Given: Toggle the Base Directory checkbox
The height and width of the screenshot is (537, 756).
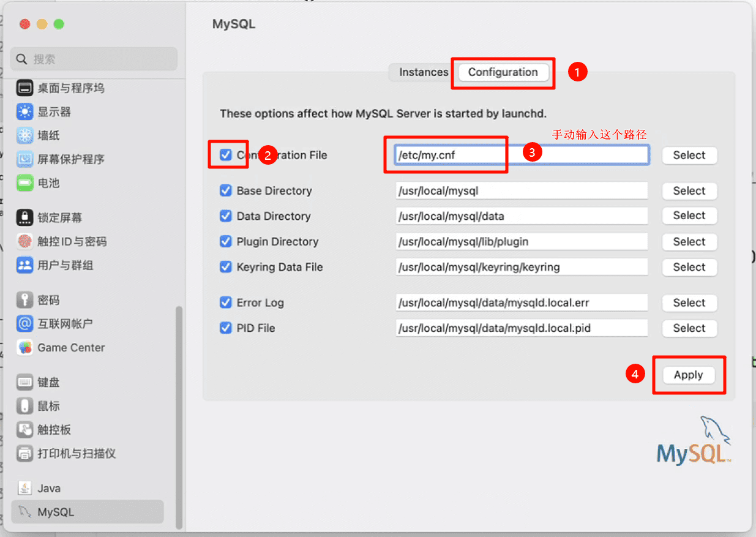Looking at the screenshot, I should coord(225,190).
